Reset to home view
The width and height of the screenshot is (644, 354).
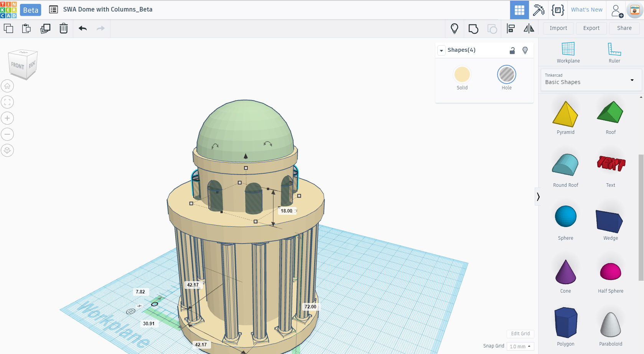click(7, 86)
